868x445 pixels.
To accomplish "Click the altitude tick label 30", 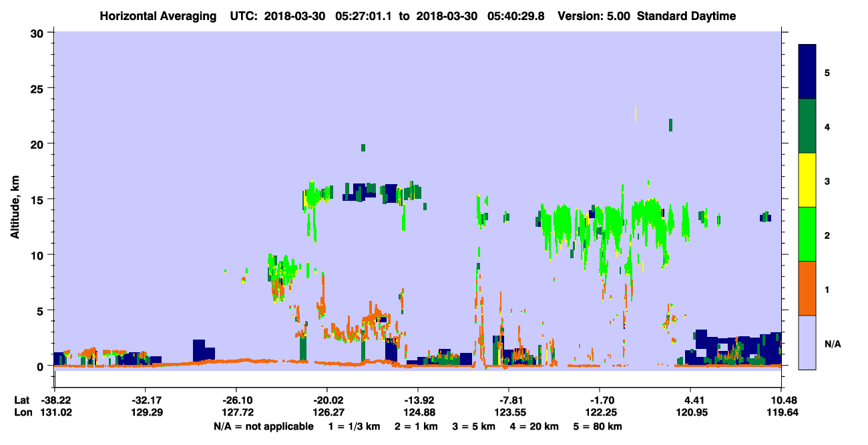I will 39,33.
